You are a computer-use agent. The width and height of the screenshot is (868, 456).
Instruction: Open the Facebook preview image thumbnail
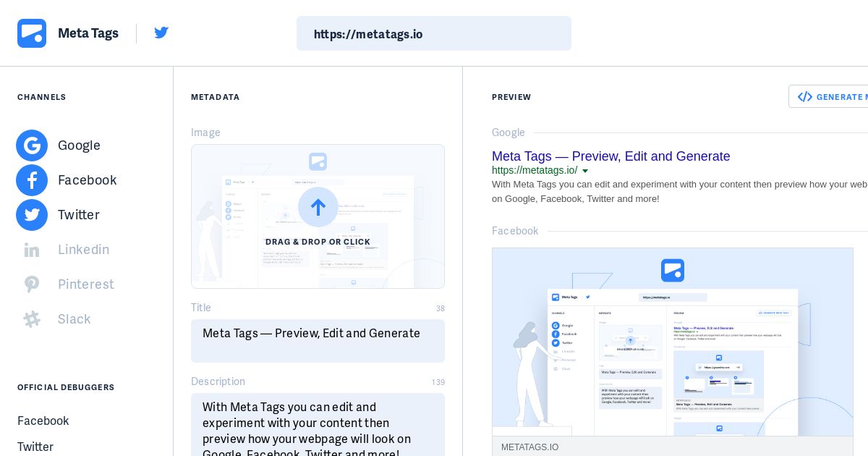pyautogui.click(x=673, y=342)
